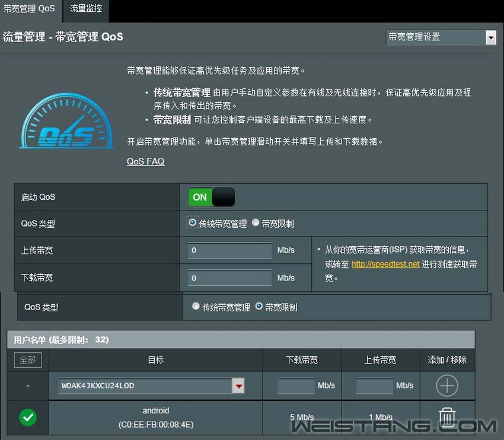The width and height of the screenshot is (504, 440).
Task: Turn off the QoS ON switch
Action: pos(211,197)
